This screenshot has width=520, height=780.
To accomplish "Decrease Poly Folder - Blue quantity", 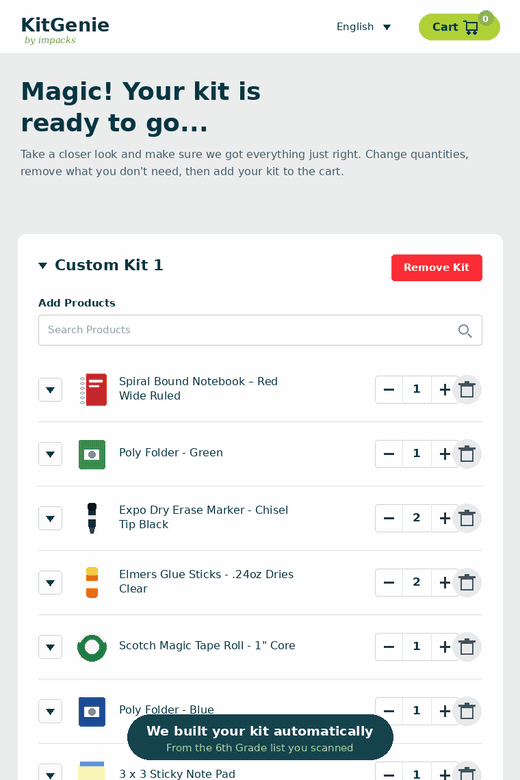I will click(389, 711).
